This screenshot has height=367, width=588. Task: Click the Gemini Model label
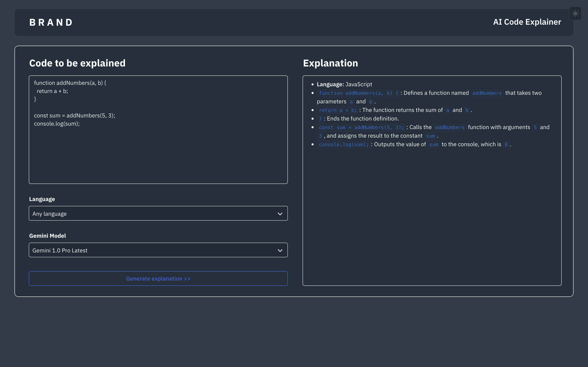[x=47, y=236]
